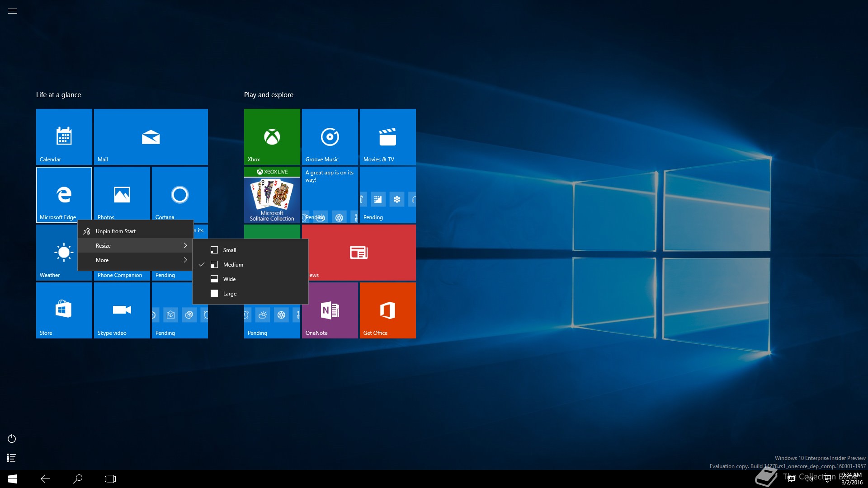Open the Movies & TV tile

point(388,137)
